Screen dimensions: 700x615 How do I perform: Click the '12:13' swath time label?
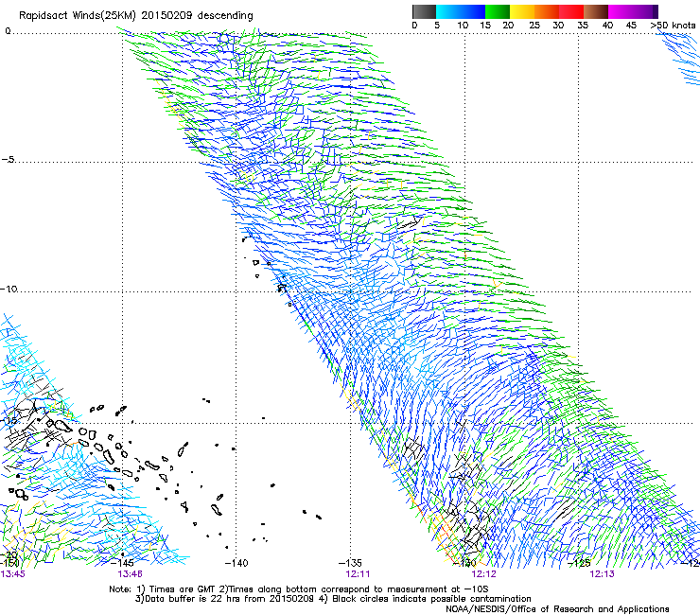click(x=602, y=574)
